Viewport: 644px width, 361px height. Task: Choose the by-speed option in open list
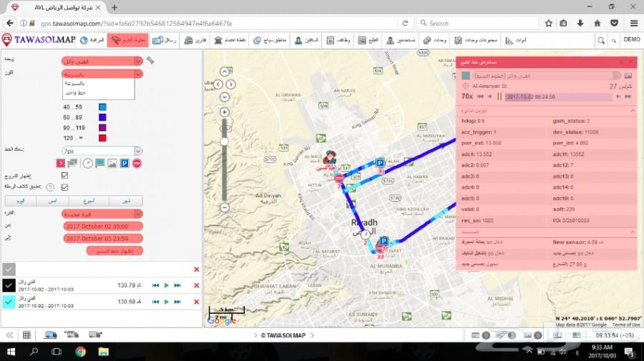click(98, 83)
